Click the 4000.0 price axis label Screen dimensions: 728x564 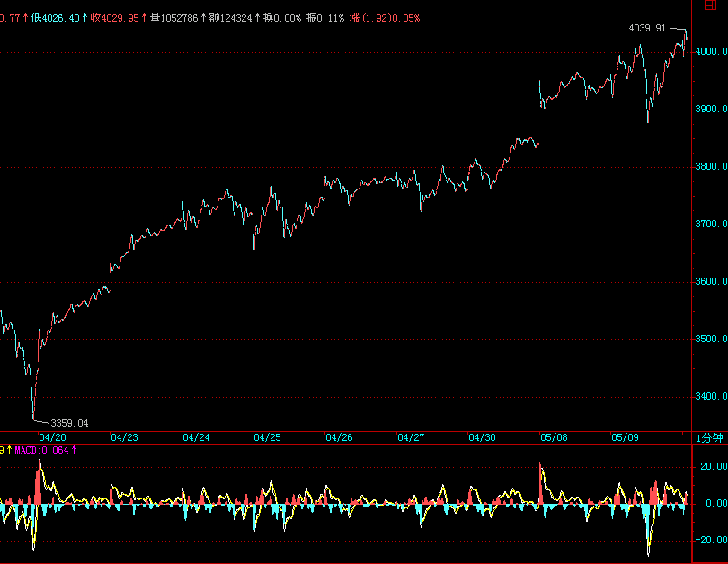pyautogui.click(x=710, y=52)
